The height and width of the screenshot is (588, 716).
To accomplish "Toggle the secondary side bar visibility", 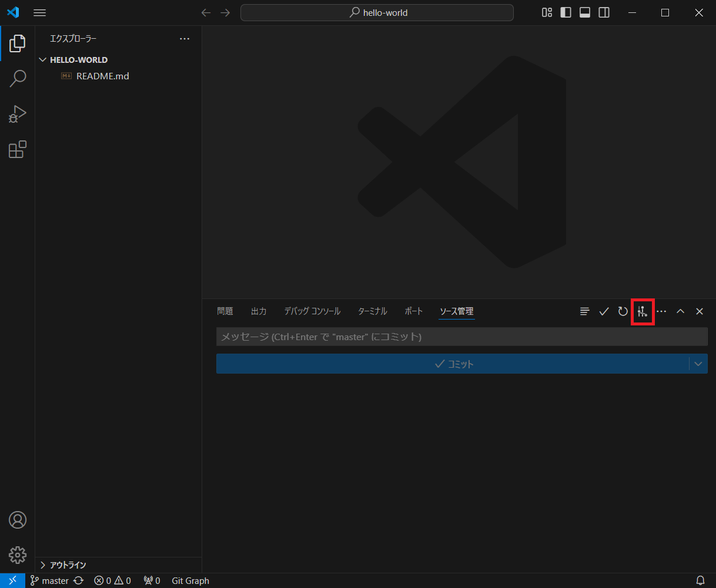I will point(604,13).
